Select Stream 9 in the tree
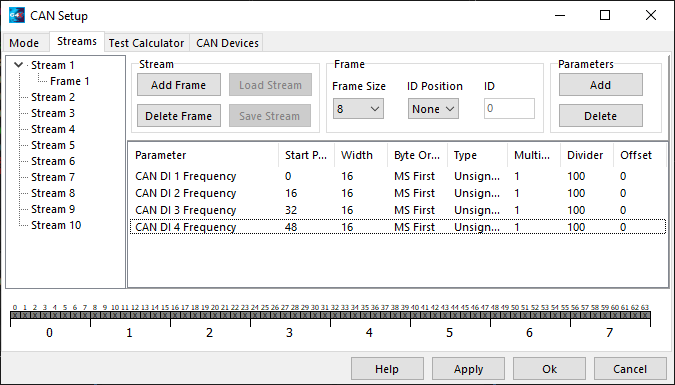The image size is (675, 385). (x=53, y=209)
